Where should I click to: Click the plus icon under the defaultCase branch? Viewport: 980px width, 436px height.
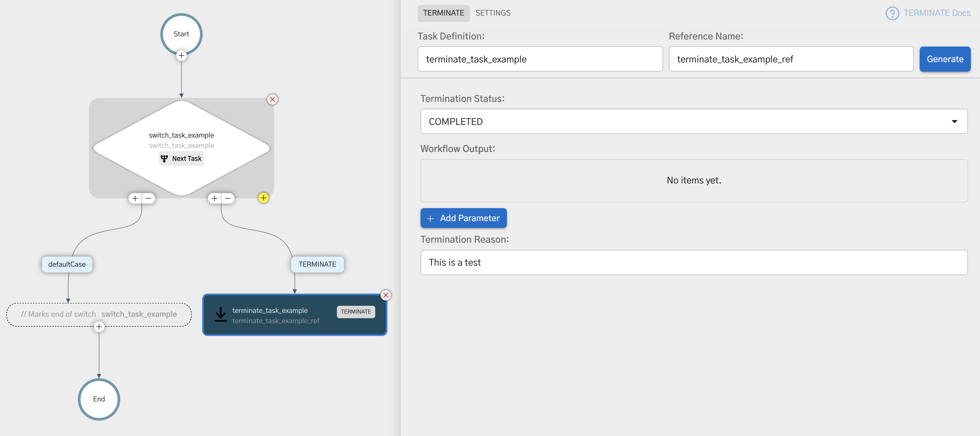coord(135,198)
